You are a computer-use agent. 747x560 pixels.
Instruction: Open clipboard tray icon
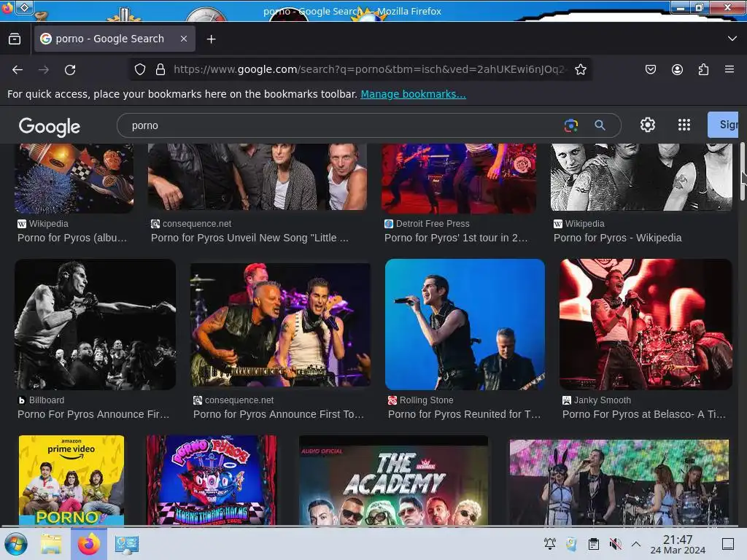coord(594,543)
